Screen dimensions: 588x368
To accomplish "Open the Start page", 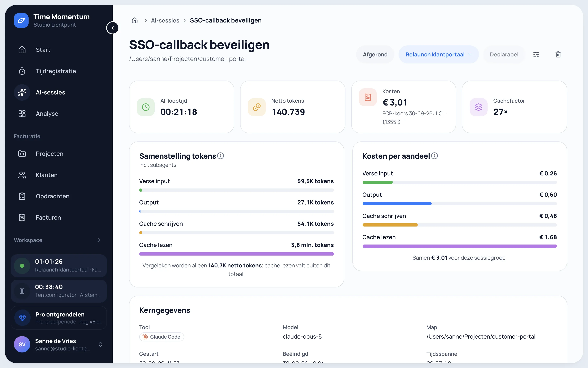I will click(59, 50).
